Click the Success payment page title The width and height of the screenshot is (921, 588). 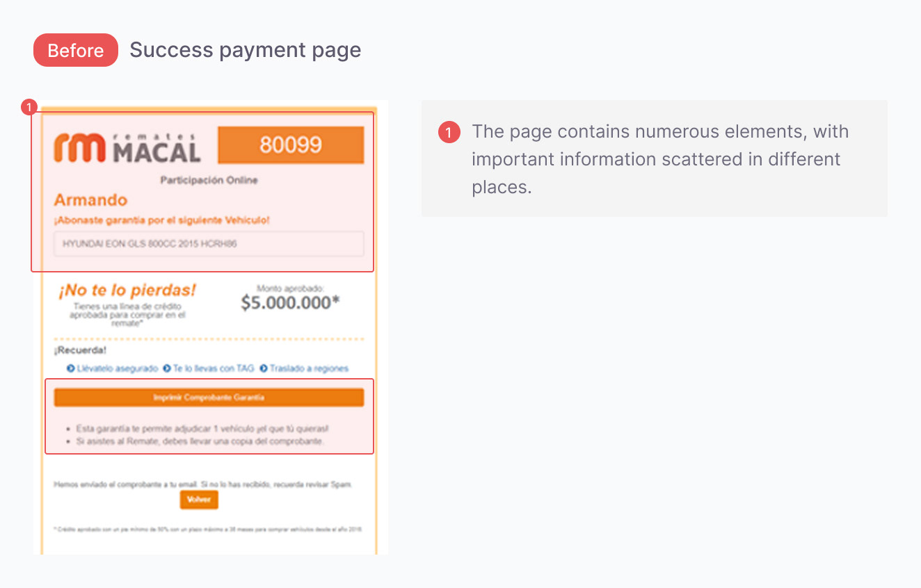[x=246, y=50]
